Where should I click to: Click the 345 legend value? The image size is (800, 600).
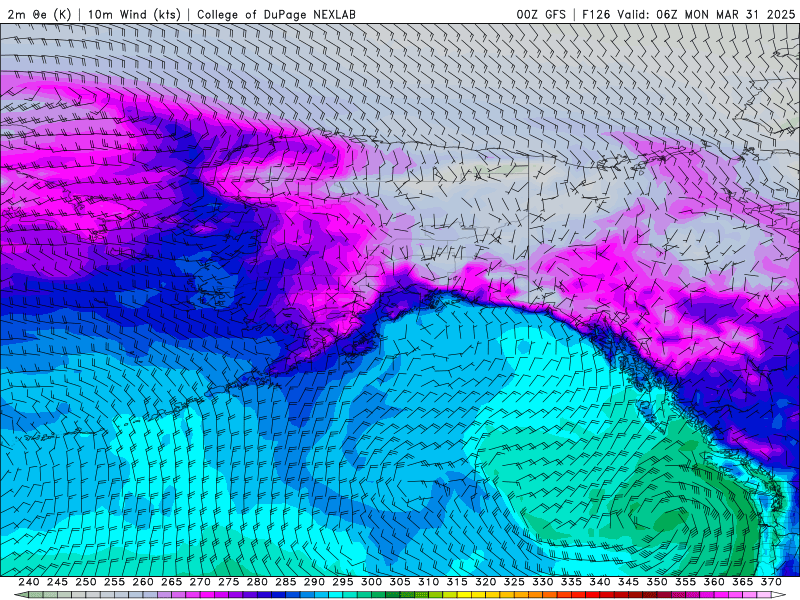629,582
